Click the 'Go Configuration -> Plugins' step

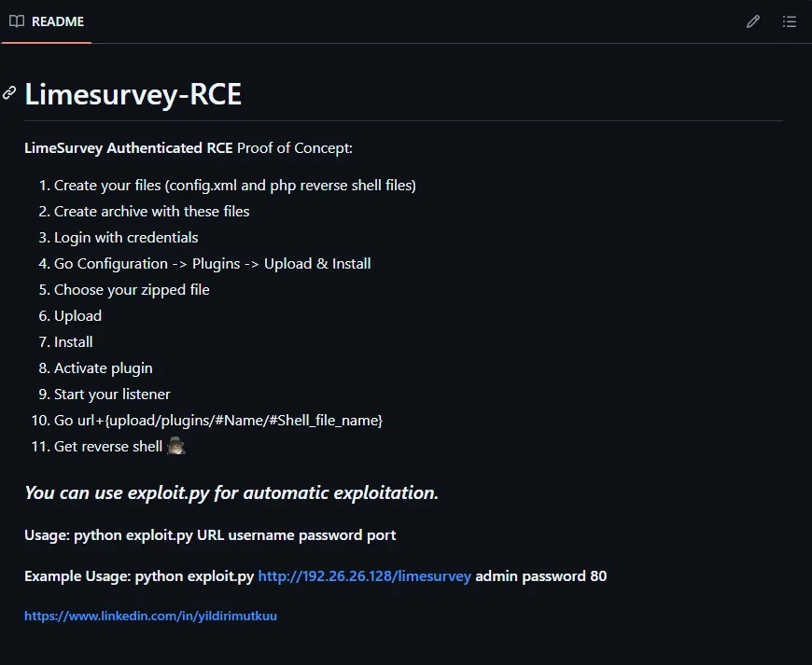212,264
